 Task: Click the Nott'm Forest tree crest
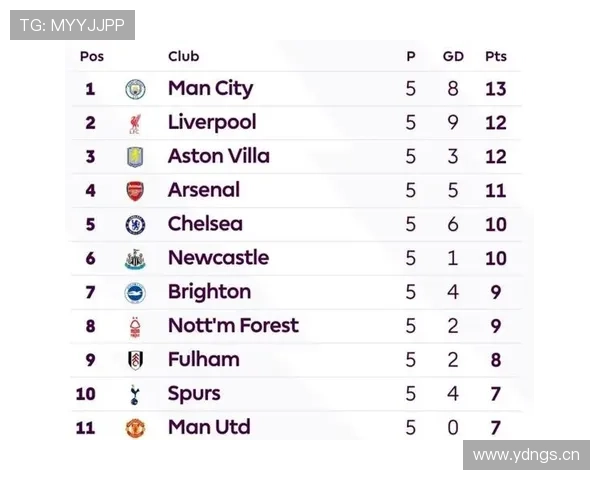(135, 327)
